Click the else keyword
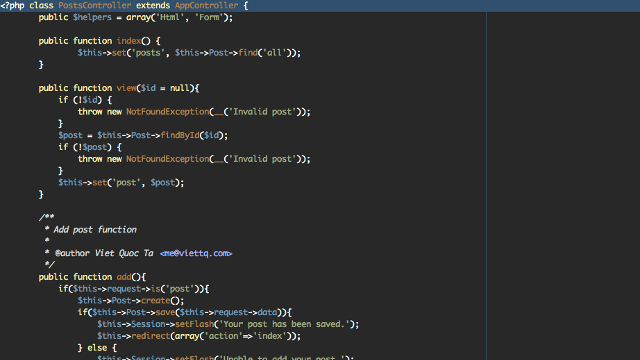640x360 pixels. 97,348
